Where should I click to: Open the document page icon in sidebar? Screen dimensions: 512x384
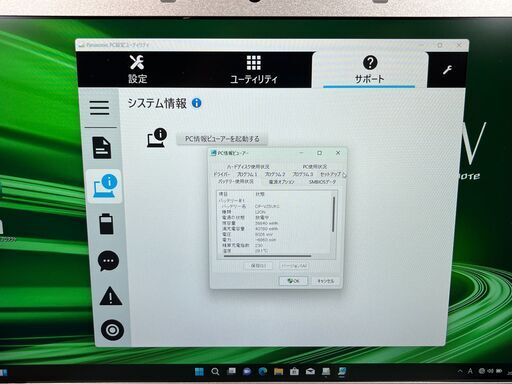102,147
